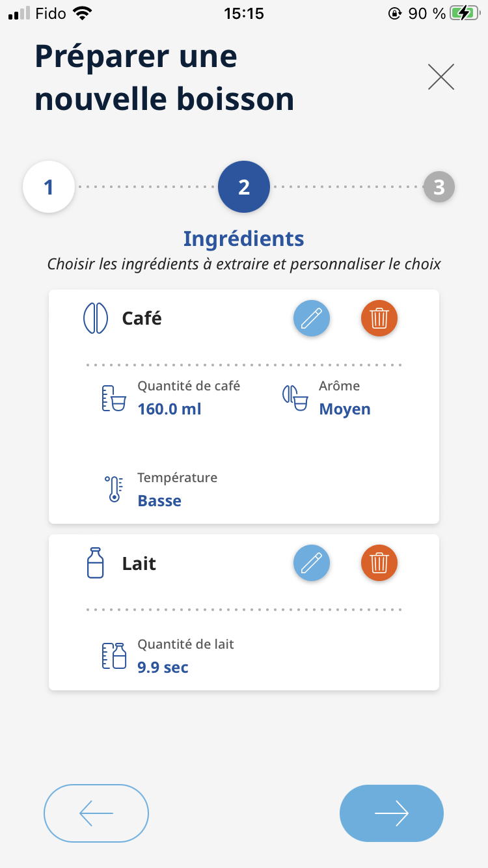Tap the 160.0 ml coffee quantity value
The height and width of the screenshot is (868, 488).
(x=169, y=409)
